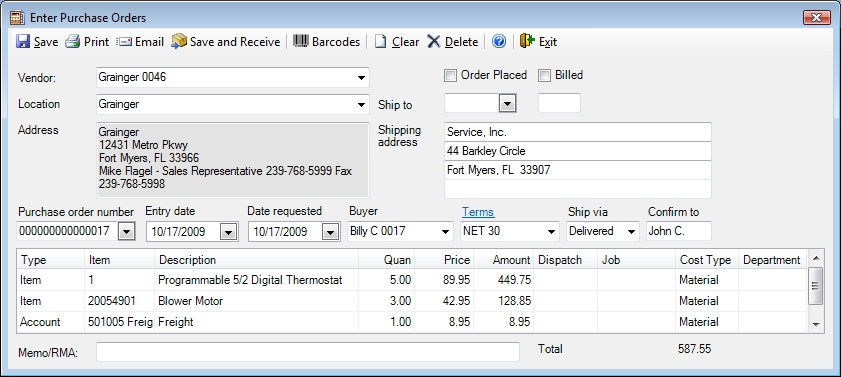The height and width of the screenshot is (377, 841).
Task: Click the Exit toolbar label
Action: (548, 42)
